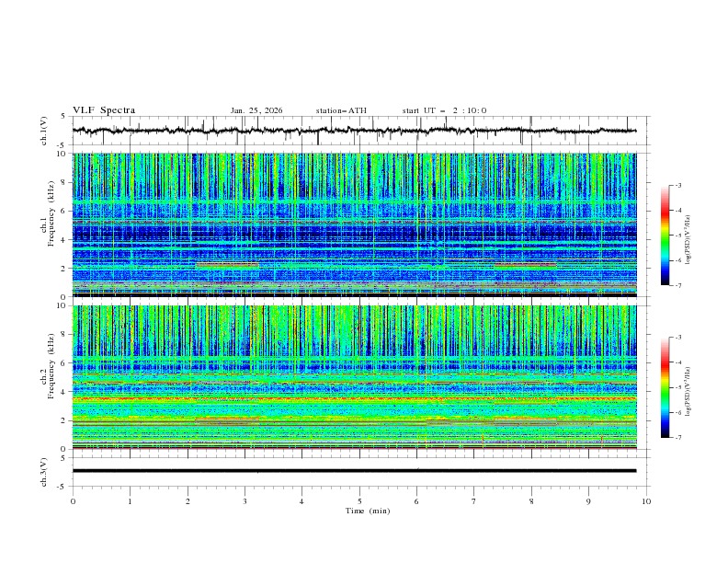This screenshot has width=728, height=563.
Task: Click the ch.2 spectrogram at 8 kHz, 5 min
Action: coord(359,335)
